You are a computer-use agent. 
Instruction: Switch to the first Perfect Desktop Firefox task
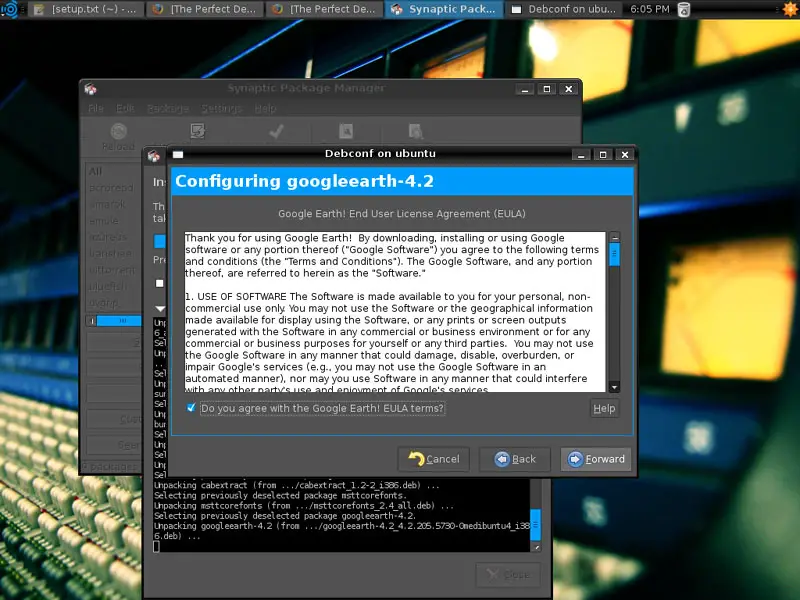[x=205, y=9]
